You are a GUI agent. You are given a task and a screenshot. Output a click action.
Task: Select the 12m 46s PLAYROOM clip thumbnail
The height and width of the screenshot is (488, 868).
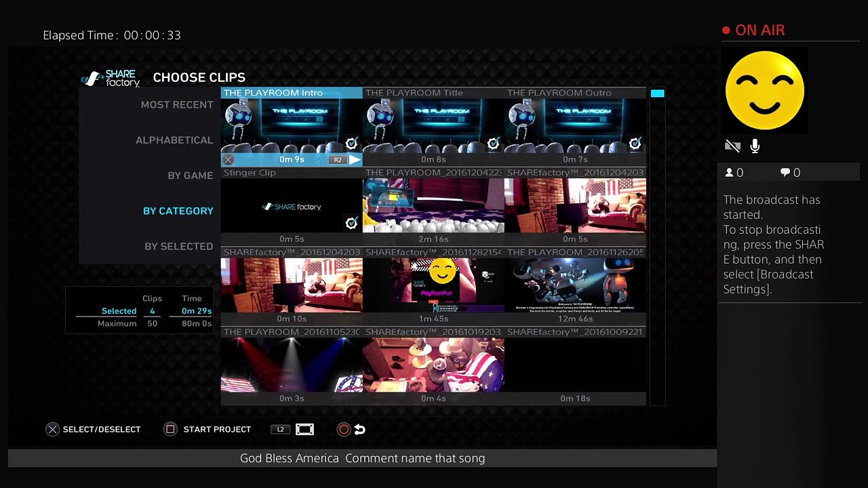tap(575, 285)
